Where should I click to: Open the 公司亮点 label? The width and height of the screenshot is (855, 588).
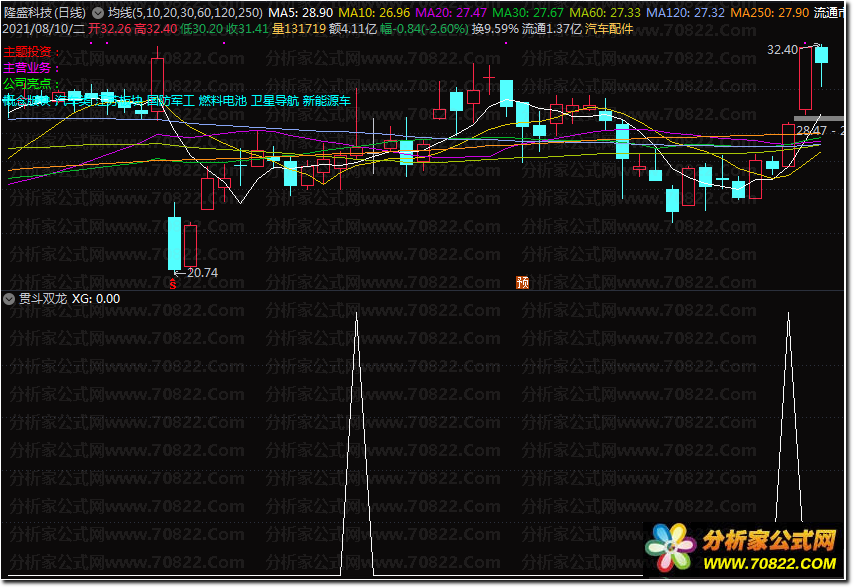(31, 84)
